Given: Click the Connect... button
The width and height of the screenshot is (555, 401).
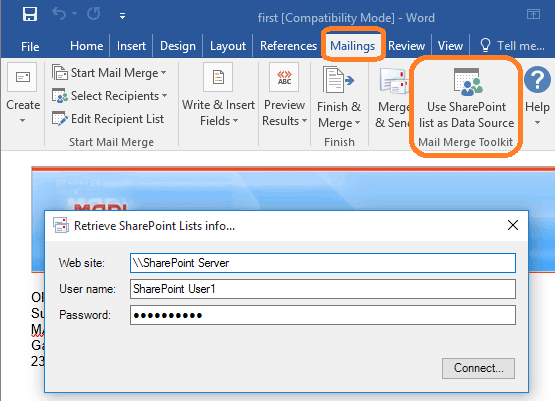Looking at the screenshot, I should coord(478,368).
